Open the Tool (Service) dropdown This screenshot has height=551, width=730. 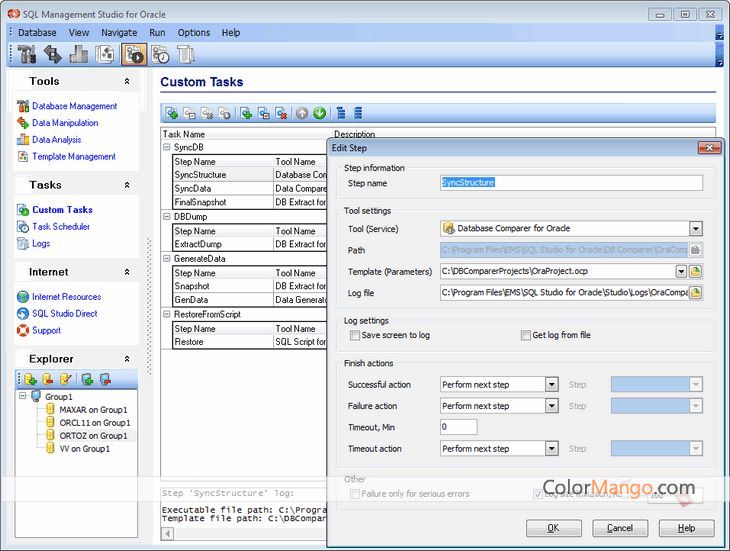pos(696,228)
